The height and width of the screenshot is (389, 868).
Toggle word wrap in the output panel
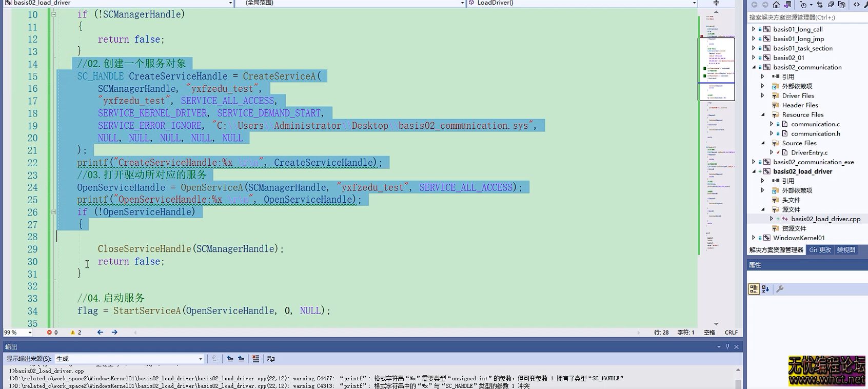pyautogui.click(x=271, y=359)
